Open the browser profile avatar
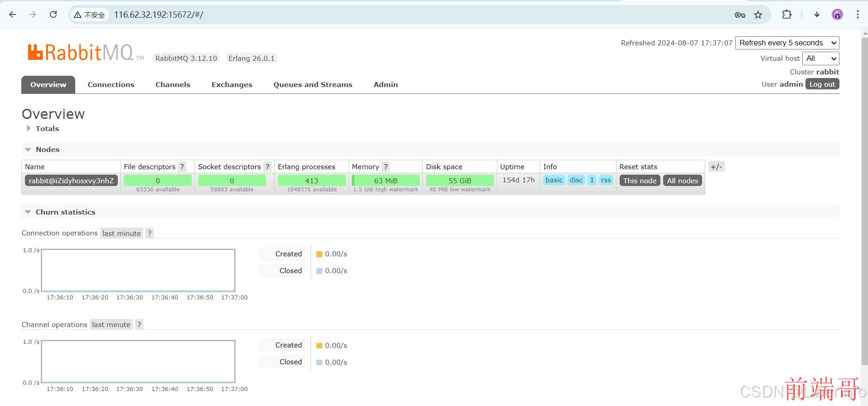This screenshot has height=406, width=868. [x=837, y=15]
